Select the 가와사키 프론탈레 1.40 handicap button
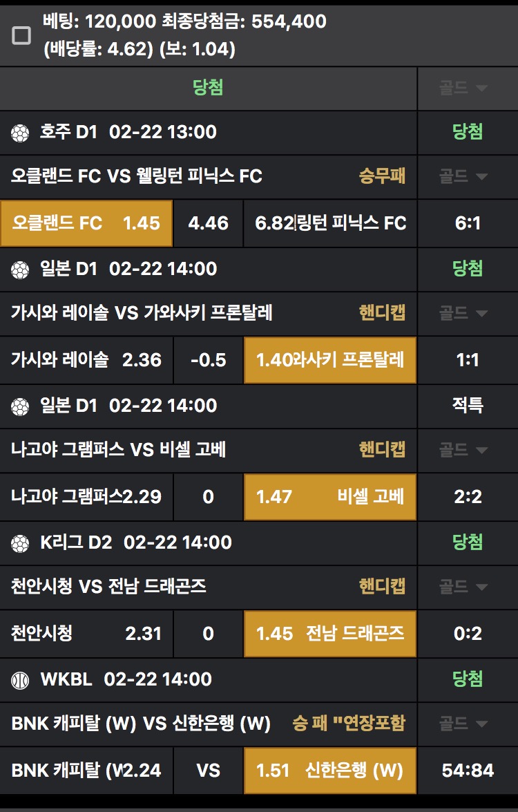This screenshot has height=812, width=518. coord(330,360)
